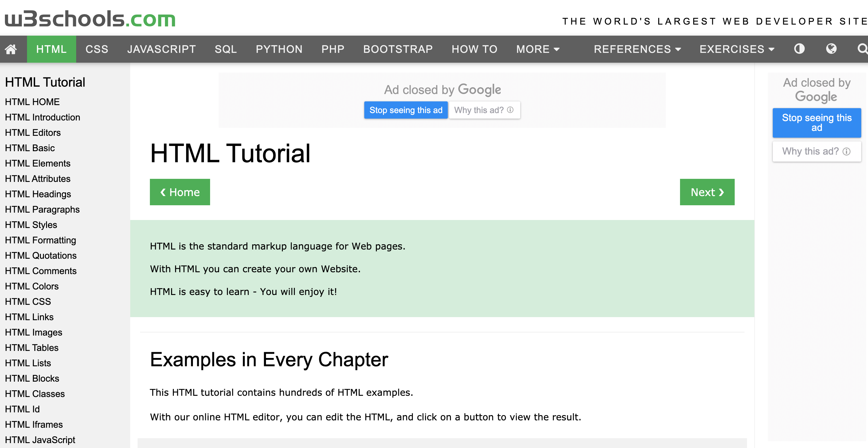Open HTML Iframes in sidebar
The height and width of the screenshot is (448, 868).
pos(34,425)
